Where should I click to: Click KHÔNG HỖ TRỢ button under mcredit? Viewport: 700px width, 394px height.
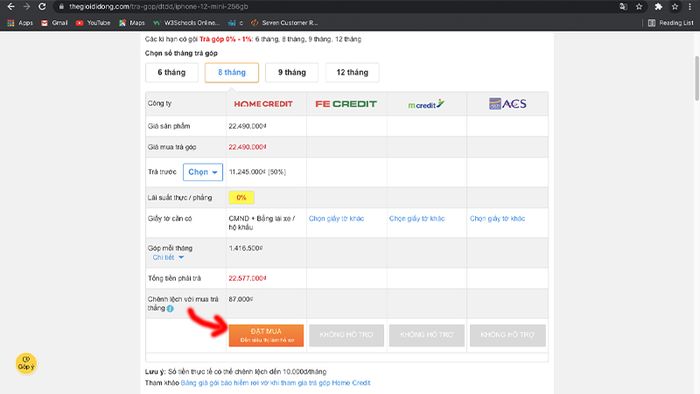pyautogui.click(x=427, y=335)
